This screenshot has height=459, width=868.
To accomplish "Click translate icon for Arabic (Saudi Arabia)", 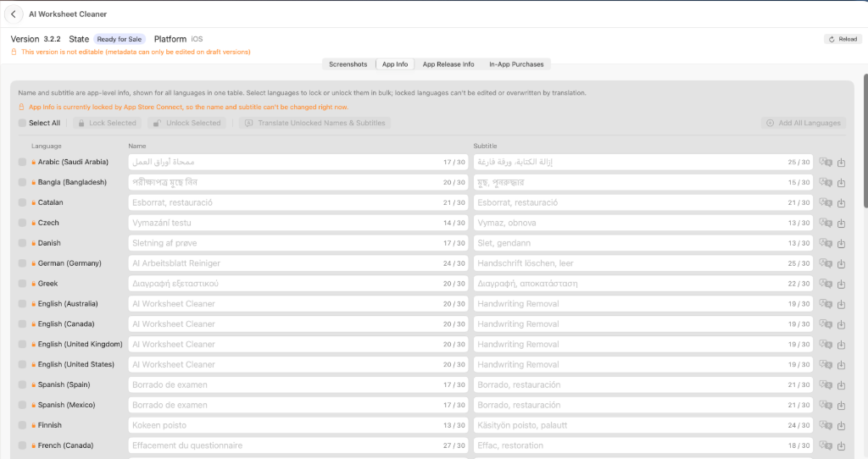I will point(826,162).
